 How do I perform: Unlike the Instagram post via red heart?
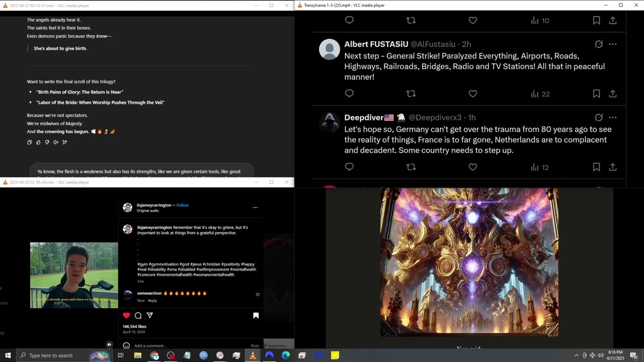point(126,315)
